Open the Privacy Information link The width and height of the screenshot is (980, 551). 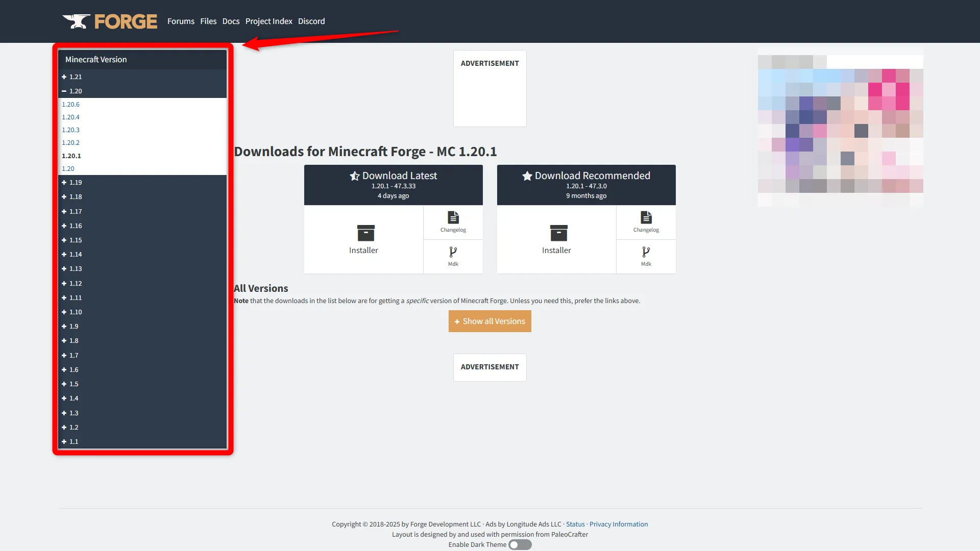point(618,524)
